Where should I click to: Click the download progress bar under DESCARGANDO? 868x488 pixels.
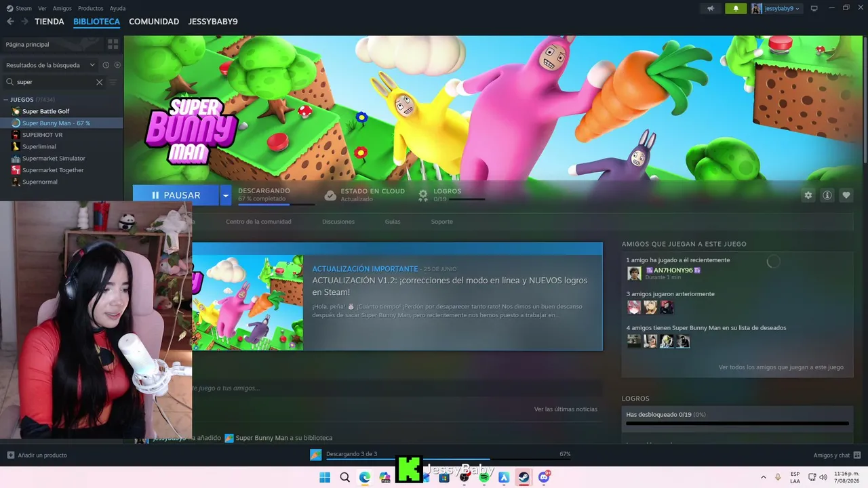[276, 203]
